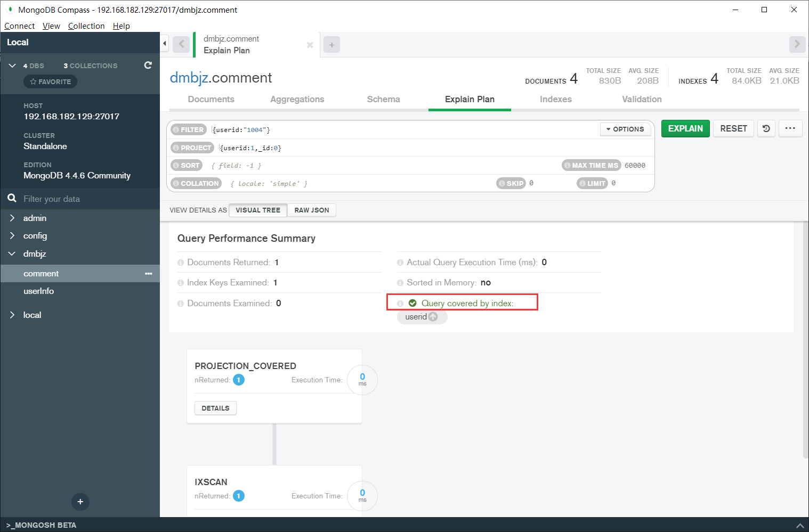809x532 pixels.
Task: Mark connection as Favorite
Action: click(51, 81)
